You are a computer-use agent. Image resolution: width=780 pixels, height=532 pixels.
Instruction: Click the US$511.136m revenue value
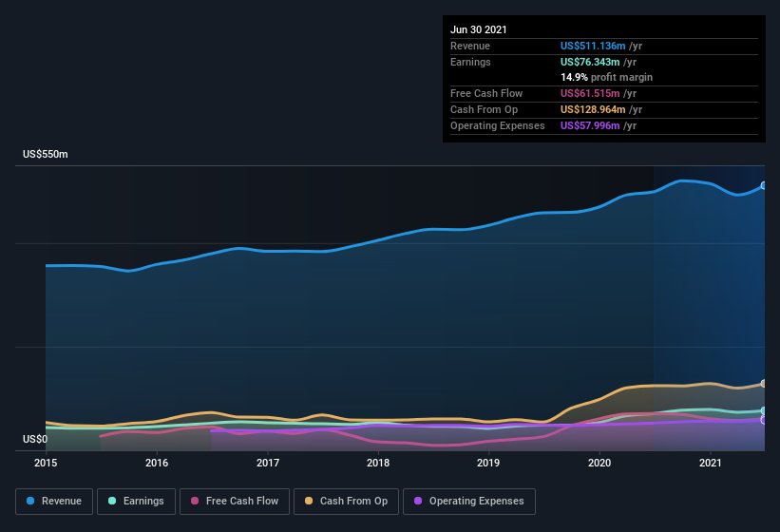pos(593,46)
